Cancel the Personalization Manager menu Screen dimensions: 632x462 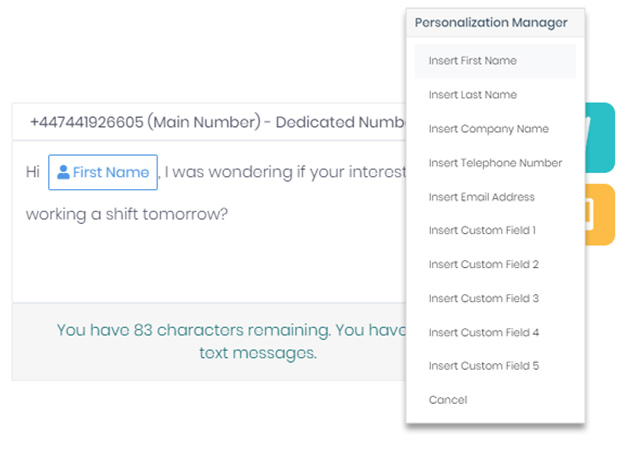click(448, 400)
